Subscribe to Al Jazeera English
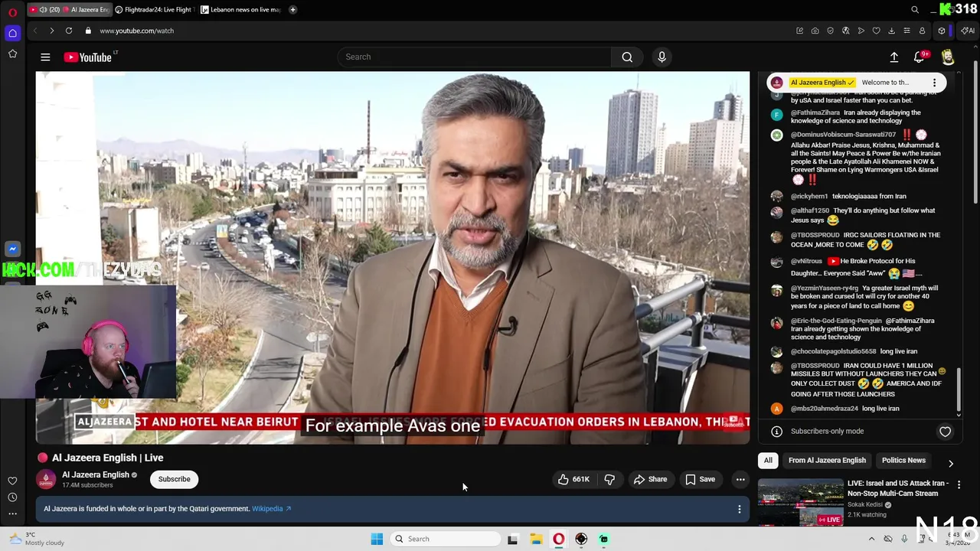 [x=174, y=479]
